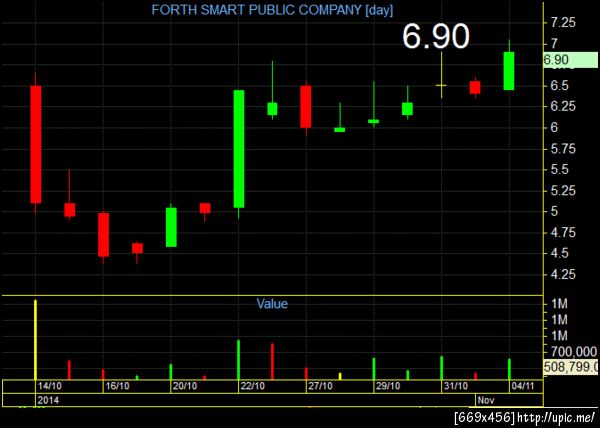Click the 29/10 date label

tap(388, 386)
